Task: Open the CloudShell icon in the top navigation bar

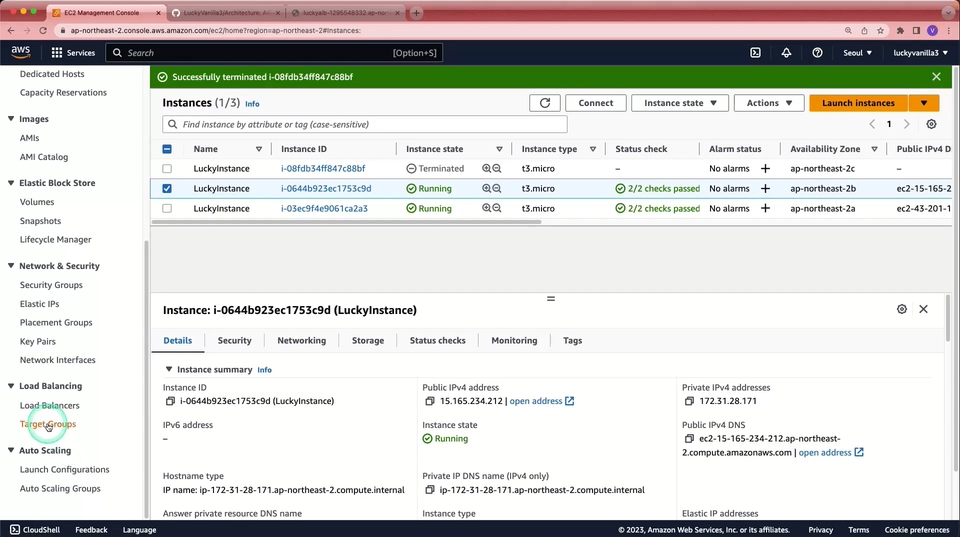Action: tap(756, 53)
